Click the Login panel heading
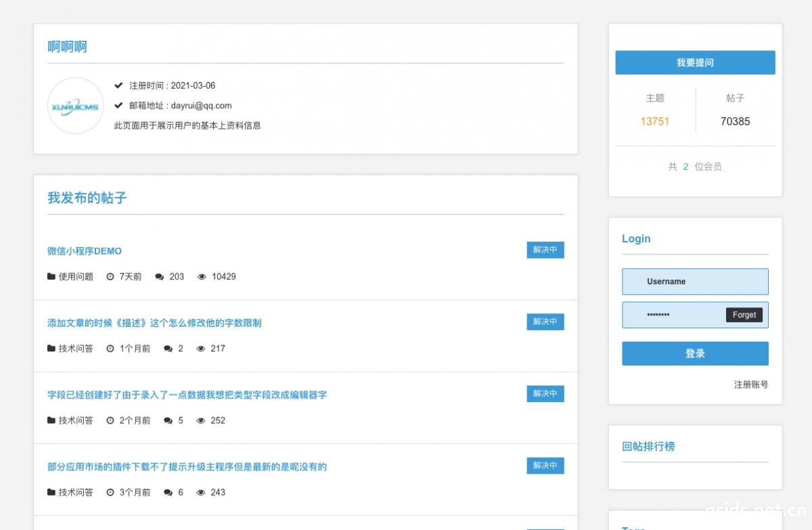The height and width of the screenshot is (530, 812). 636,238
